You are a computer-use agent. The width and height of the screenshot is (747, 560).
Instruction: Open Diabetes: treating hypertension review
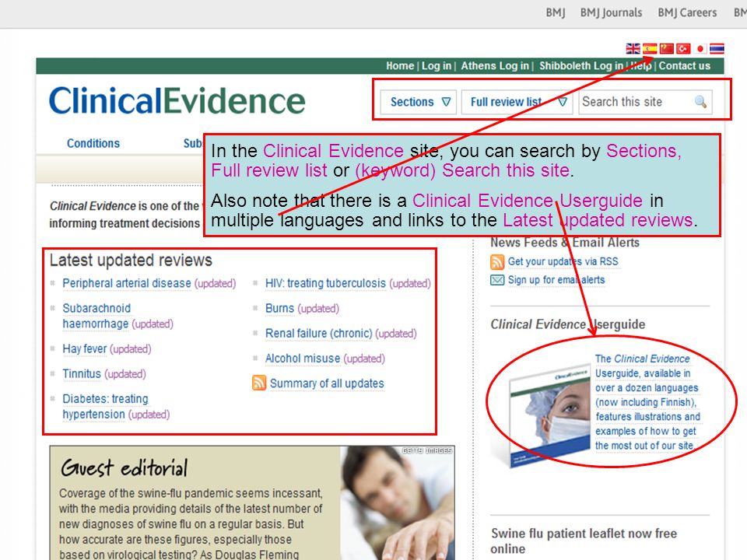(x=105, y=406)
